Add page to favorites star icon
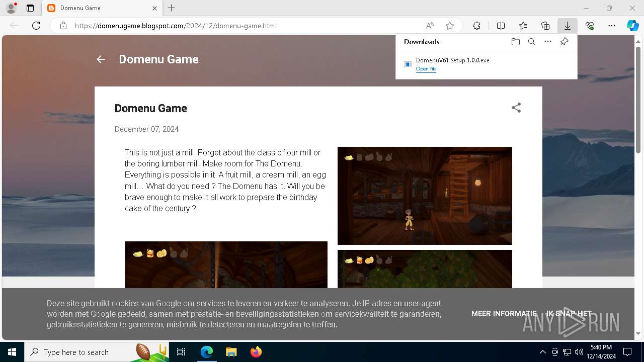The height and width of the screenshot is (362, 644). click(x=450, y=26)
